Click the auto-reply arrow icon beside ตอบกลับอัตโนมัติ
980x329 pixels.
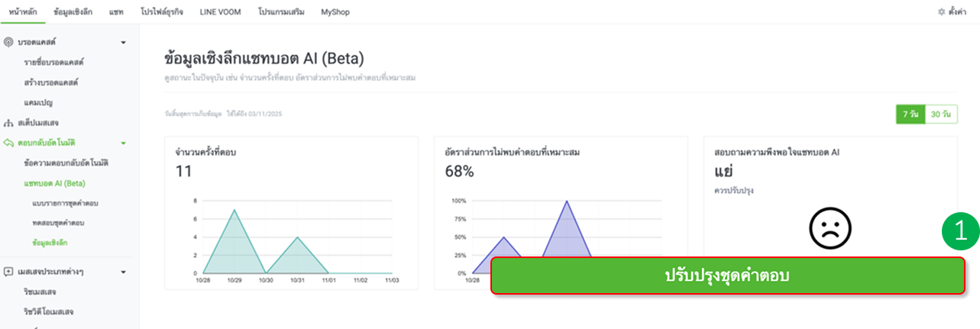tap(8, 143)
